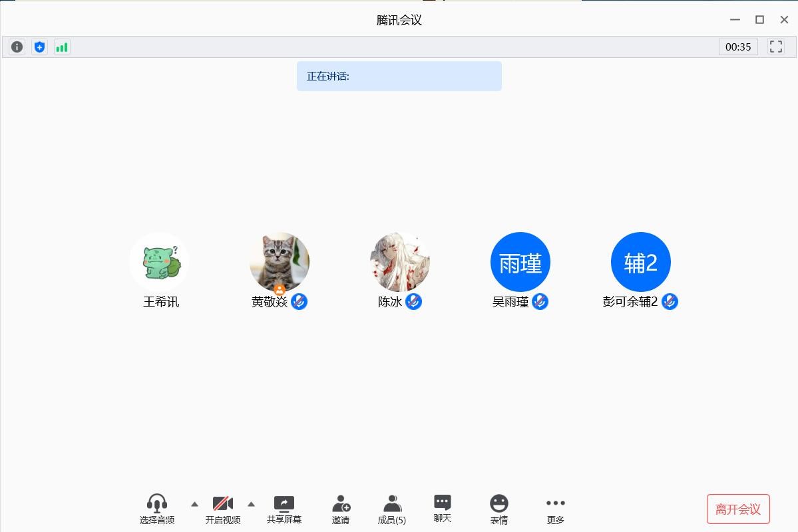Expand the video options arrow

point(251,504)
